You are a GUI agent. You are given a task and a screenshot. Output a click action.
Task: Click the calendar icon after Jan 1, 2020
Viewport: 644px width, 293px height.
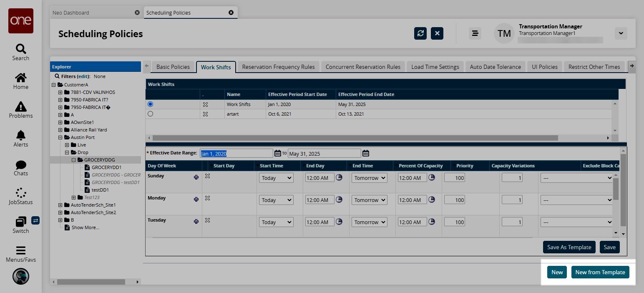(x=278, y=153)
